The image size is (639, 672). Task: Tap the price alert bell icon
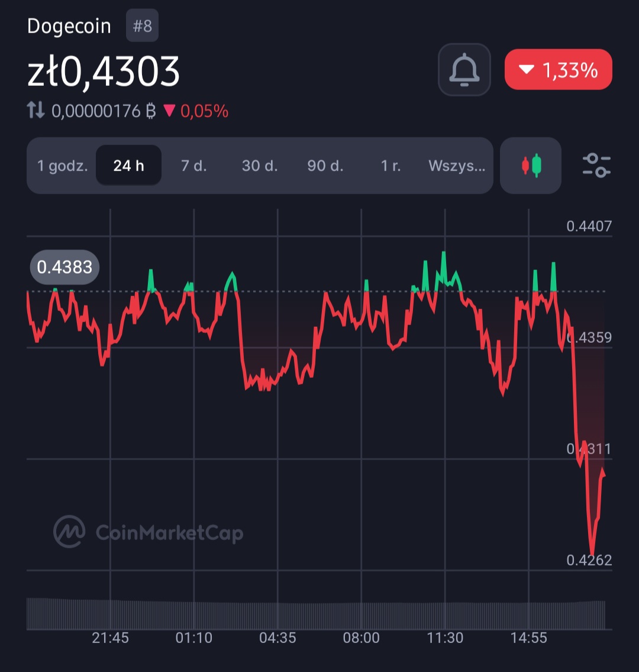464,70
